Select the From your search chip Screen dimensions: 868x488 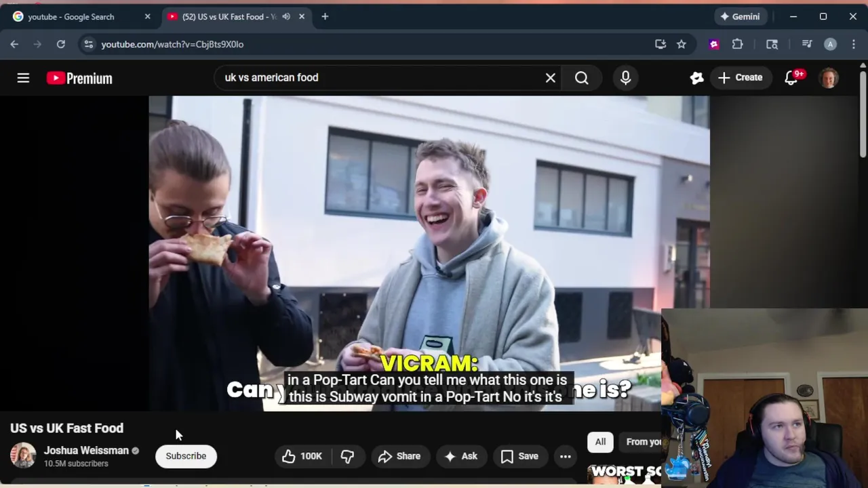pyautogui.click(x=642, y=442)
